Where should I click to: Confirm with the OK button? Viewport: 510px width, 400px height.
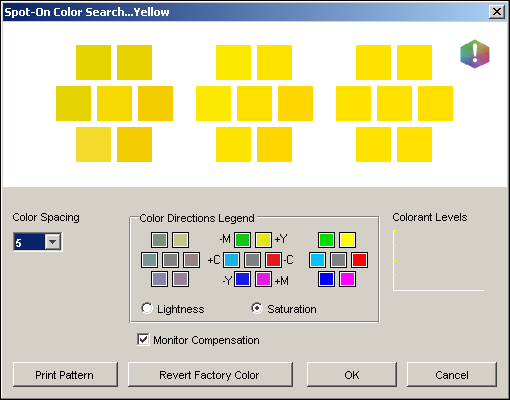pos(352,375)
